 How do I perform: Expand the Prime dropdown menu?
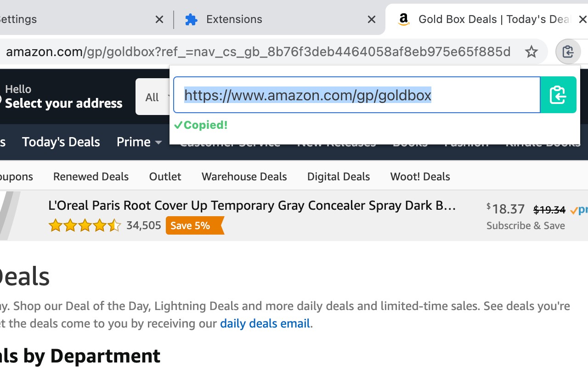click(139, 142)
